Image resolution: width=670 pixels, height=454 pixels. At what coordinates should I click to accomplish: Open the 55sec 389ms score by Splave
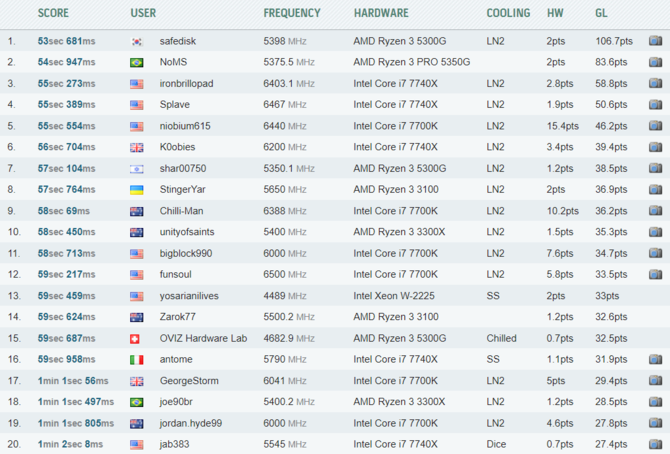[66, 104]
